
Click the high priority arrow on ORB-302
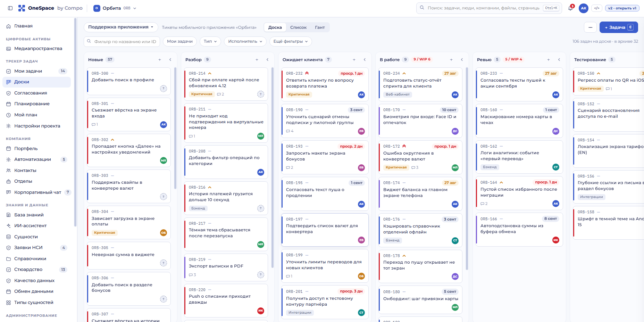pyautogui.click(x=112, y=140)
